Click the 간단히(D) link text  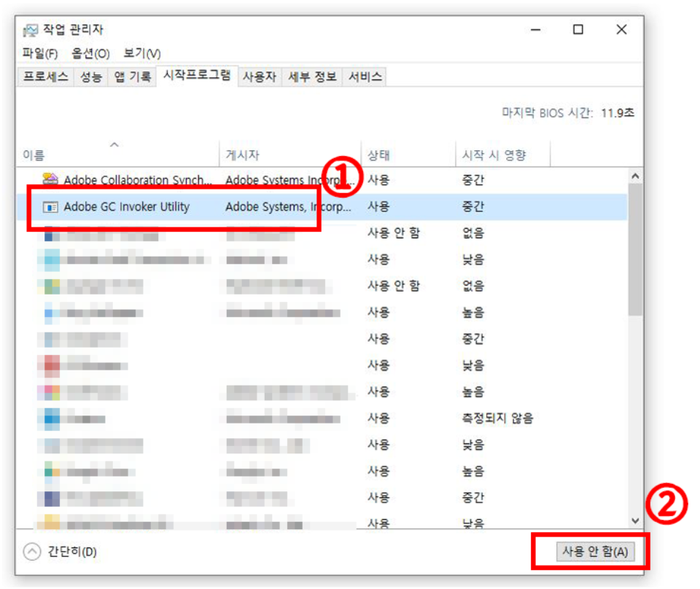click(x=72, y=552)
